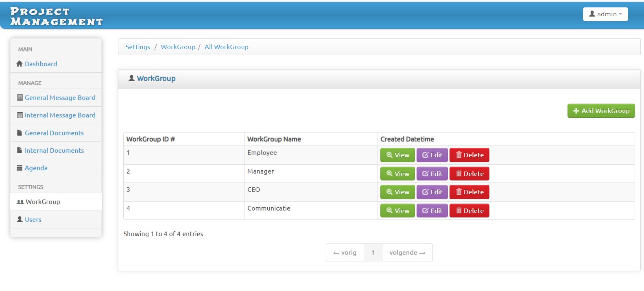Edit the CEO workgroup
This screenshot has height=291, width=644.
(432, 192)
